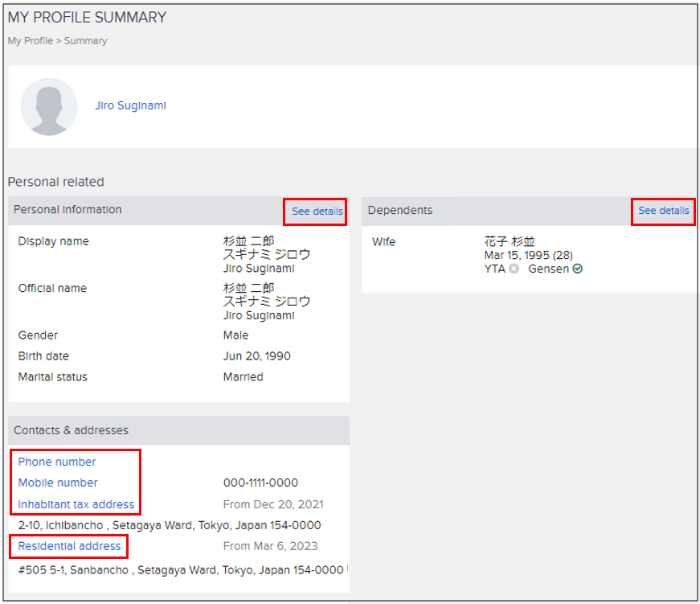
Task: Click the profile avatar placeholder image
Action: 49,105
